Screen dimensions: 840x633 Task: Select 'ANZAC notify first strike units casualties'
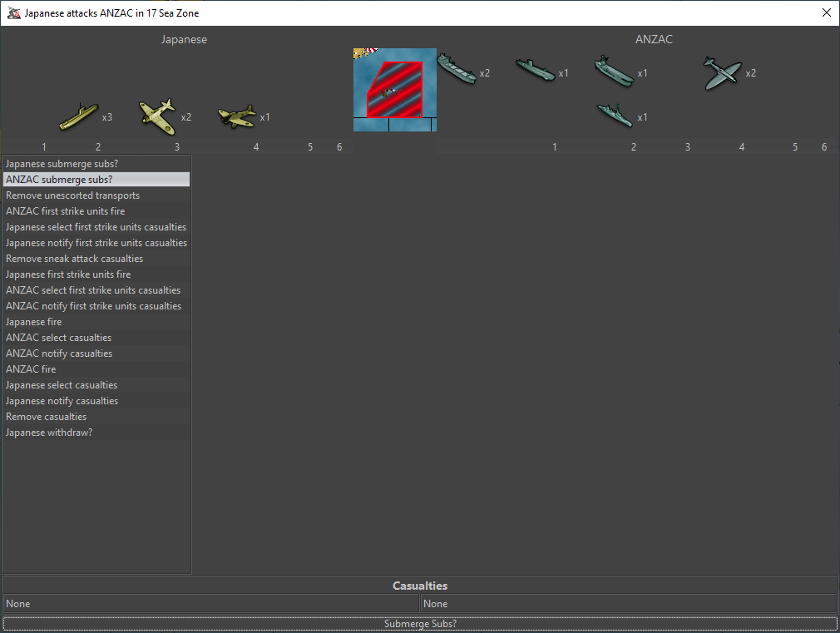(96, 306)
